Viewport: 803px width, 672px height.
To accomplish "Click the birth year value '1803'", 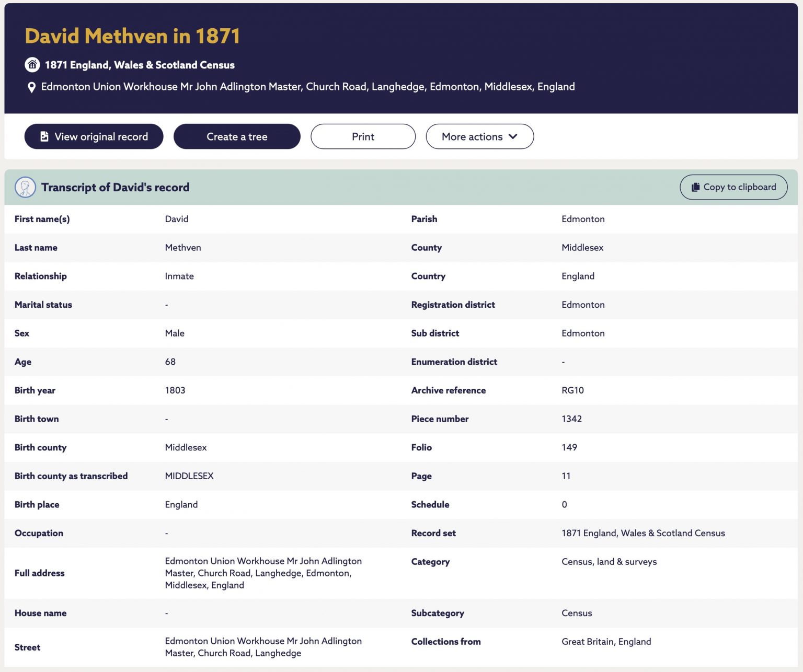I will tap(175, 390).
